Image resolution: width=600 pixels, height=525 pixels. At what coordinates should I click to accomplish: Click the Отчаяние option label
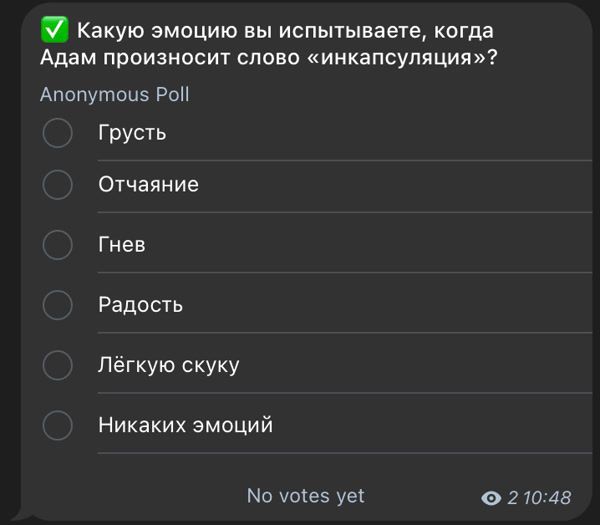click(x=148, y=185)
